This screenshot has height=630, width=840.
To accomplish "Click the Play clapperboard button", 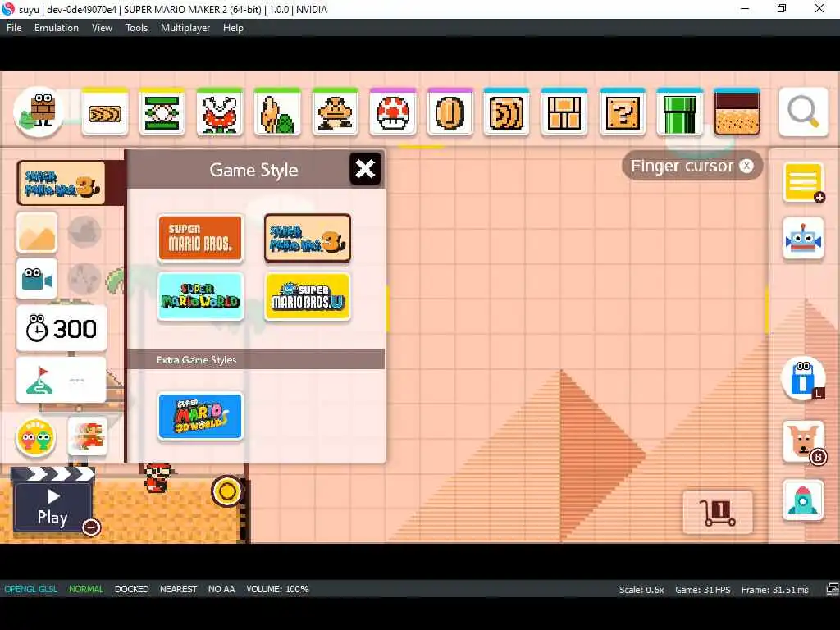I will (52, 500).
